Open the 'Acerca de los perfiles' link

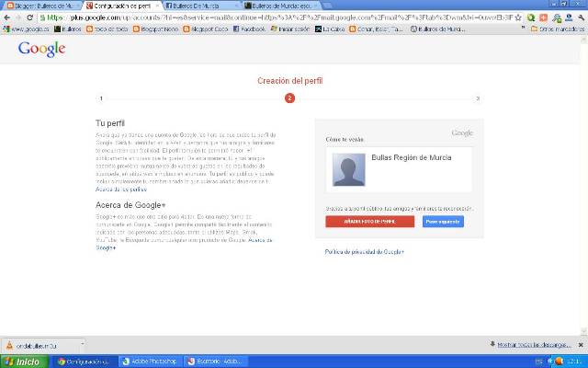pos(121,190)
